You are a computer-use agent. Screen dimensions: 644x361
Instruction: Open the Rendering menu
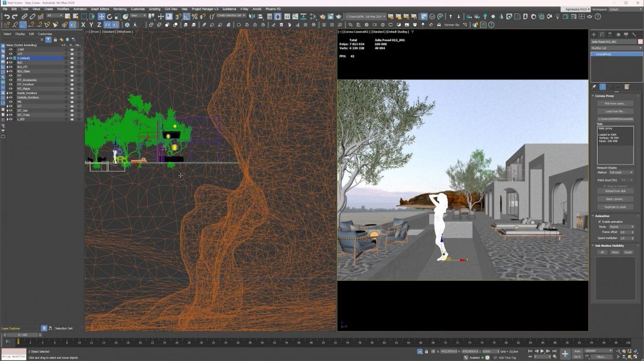pyautogui.click(x=120, y=9)
